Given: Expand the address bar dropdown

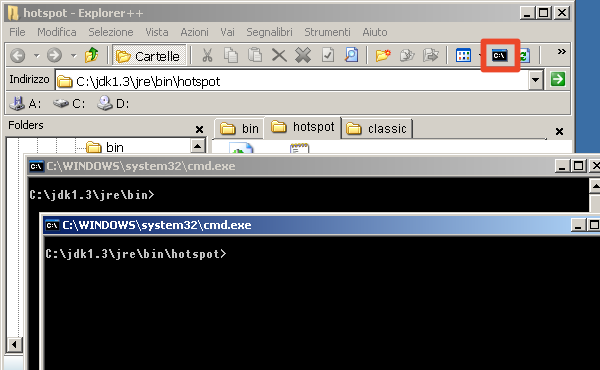Looking at the screenshot, I should click(x=536, y=80).
